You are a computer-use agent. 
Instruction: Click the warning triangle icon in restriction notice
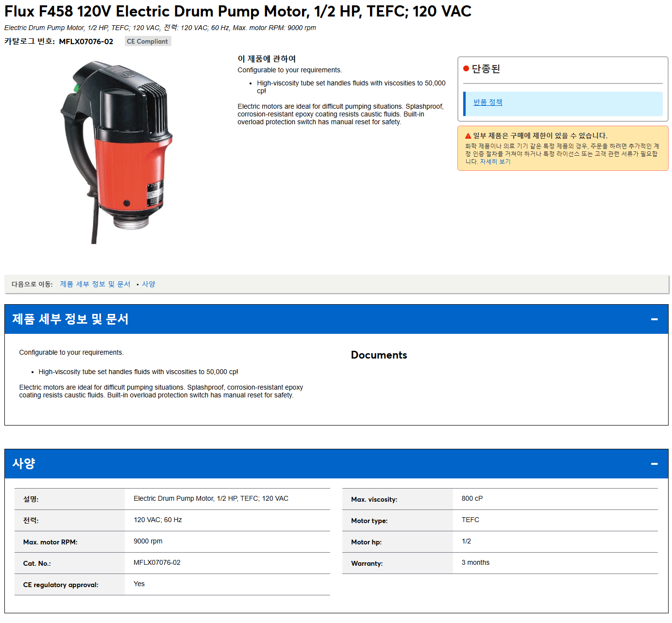[x=468, y=136]
